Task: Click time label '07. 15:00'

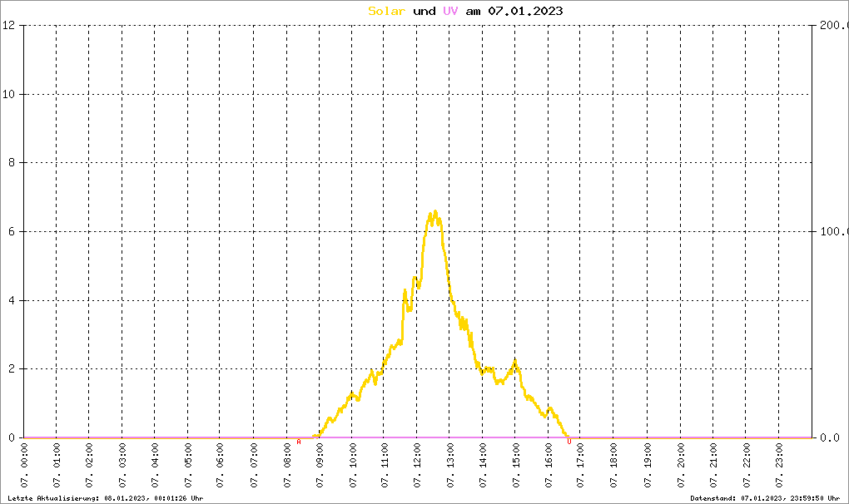Action: [x=515, y=466]
